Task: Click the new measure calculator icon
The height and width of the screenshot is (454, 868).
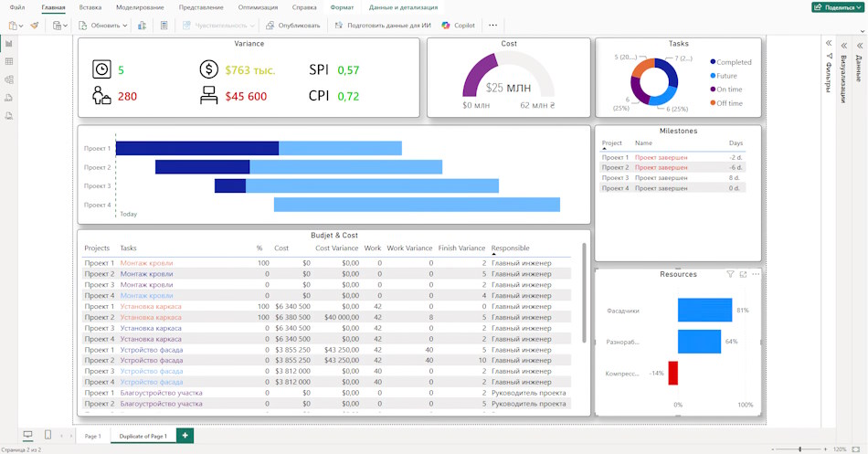Action: (164, 26)
